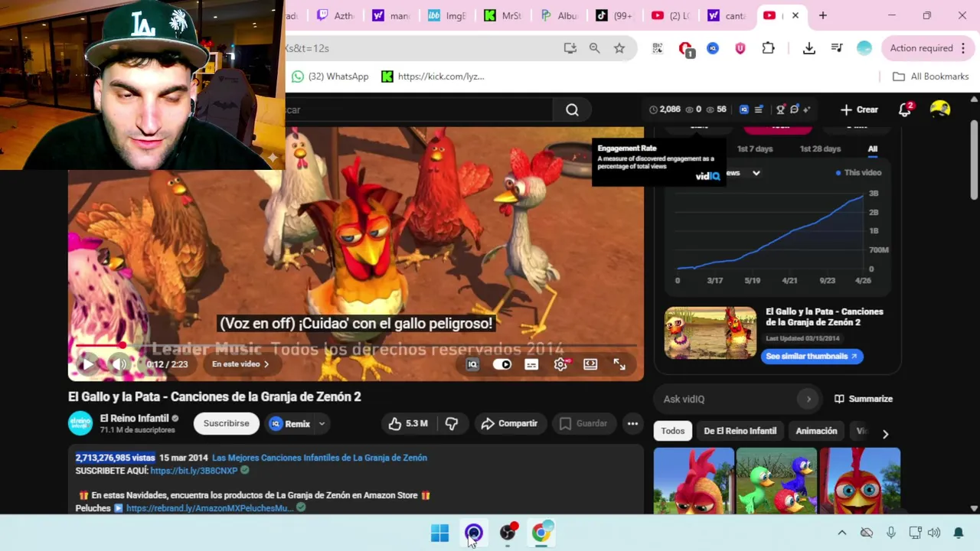Click the vidIQ icon in the player controls
Image resolution: width=980 pixels, height=551 pixels.
(472, 364)
